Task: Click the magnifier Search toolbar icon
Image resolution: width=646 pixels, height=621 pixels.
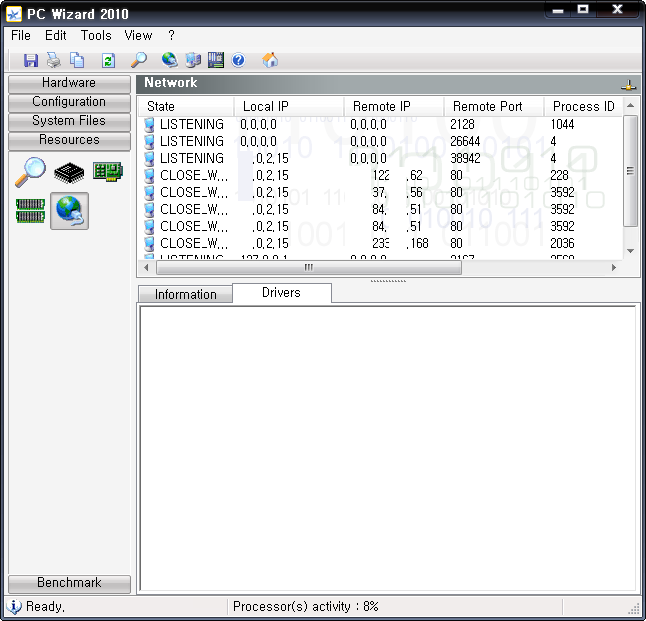Action: (139, 60)
